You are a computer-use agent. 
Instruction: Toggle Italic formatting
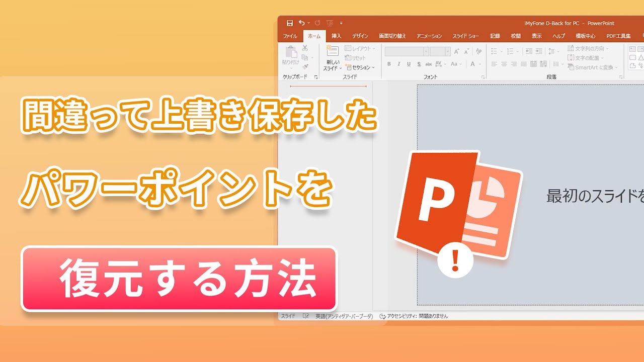pos(398,64)
